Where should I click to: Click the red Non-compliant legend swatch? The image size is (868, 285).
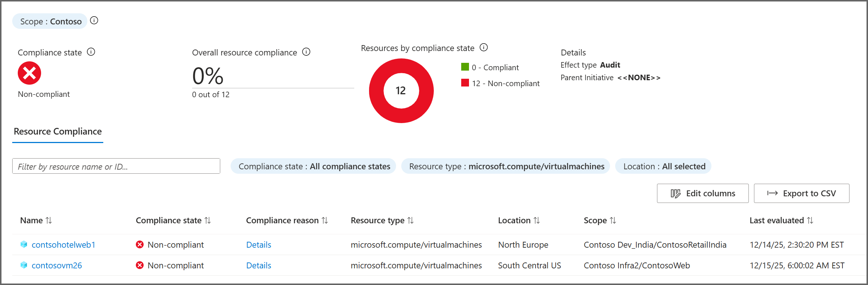[465, 83]
